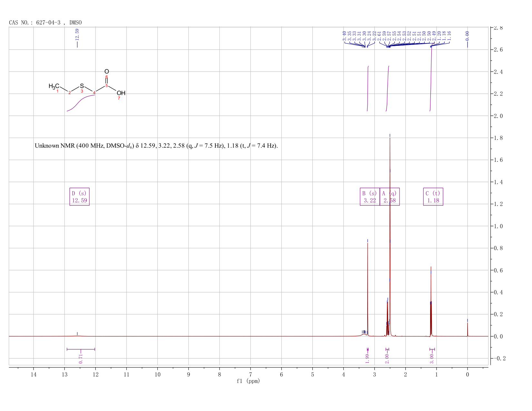
Task: Click the integral range bar above "0.71"
Action: tap(81, 349)
